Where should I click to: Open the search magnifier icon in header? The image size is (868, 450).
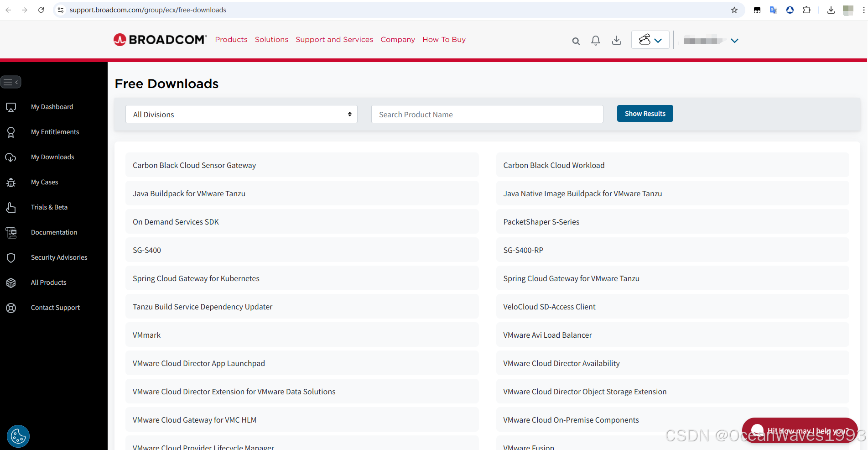576,41
